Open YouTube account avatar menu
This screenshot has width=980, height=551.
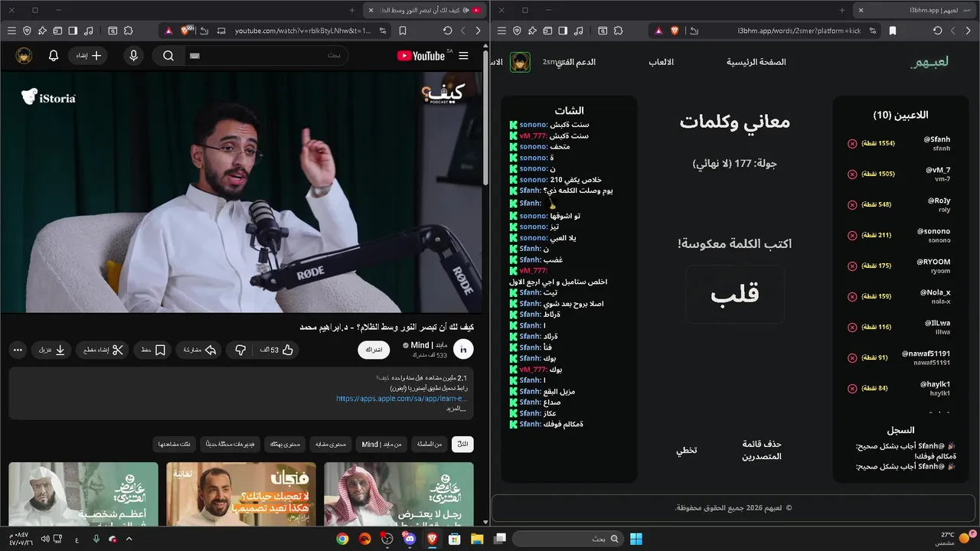click(24, 56)
